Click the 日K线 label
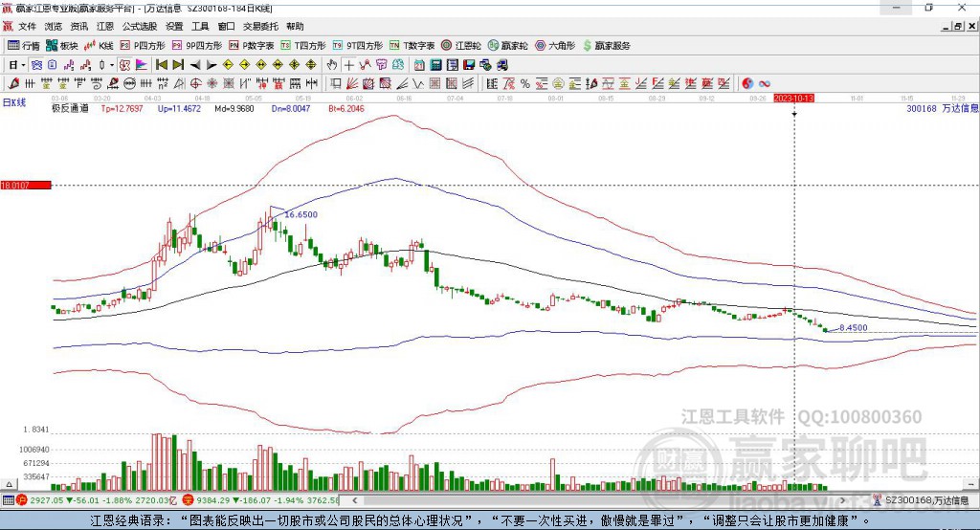This screenshot has height=530, width=980. pyautogui.click(x=14, y=103)
